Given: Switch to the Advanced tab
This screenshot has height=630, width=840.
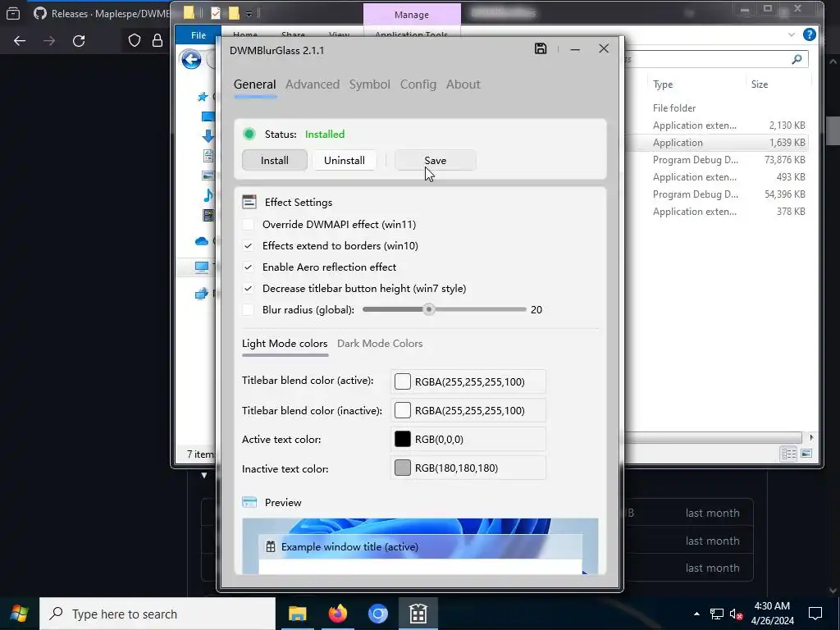Looking at the screenshot, I should tap(313, 84).
